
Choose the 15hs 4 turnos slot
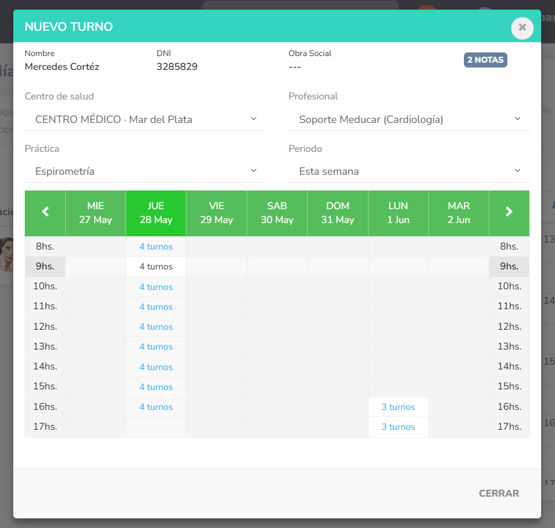click(x=156, y=387)
